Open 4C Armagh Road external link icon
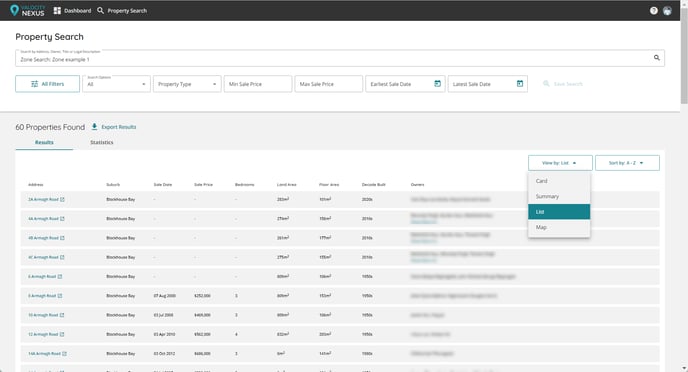The height and width of the screenshot is (372, 688). [62, 258]
